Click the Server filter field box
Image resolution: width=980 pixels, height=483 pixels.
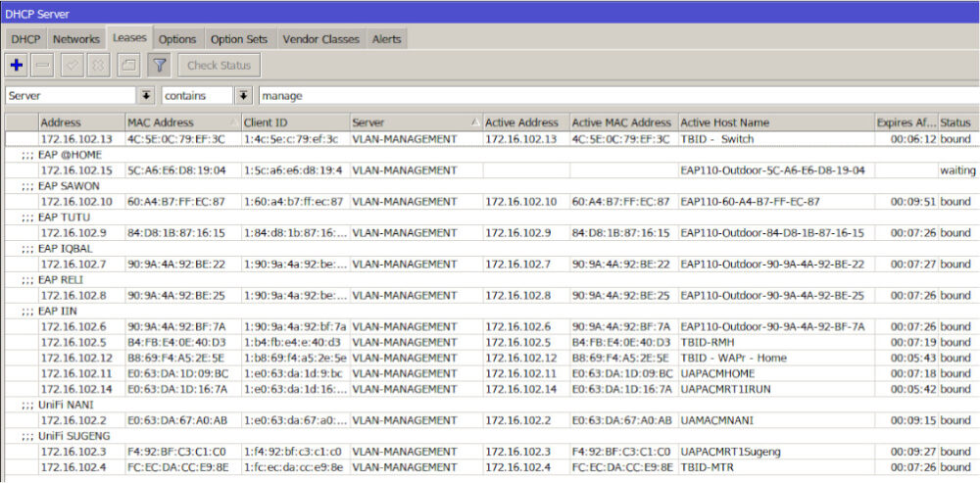pyautogui.click(x=71, y=96)
